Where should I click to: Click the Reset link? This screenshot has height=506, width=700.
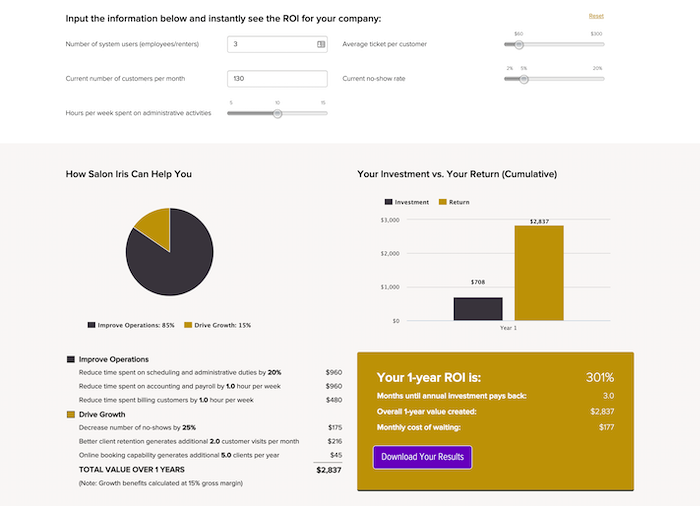(x=596, y=16)
